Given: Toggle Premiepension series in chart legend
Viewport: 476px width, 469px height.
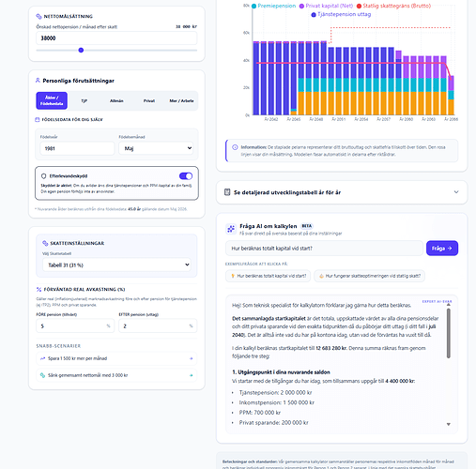Looking at the screenshot, I should point(273,6).
